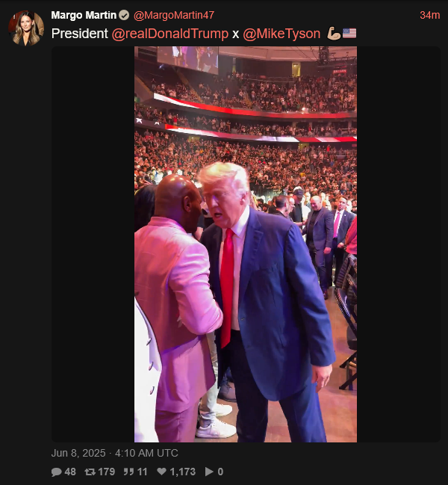Click the play triangle views icon
The height and width of the screenshot is (485, 448).
(209, 472)
